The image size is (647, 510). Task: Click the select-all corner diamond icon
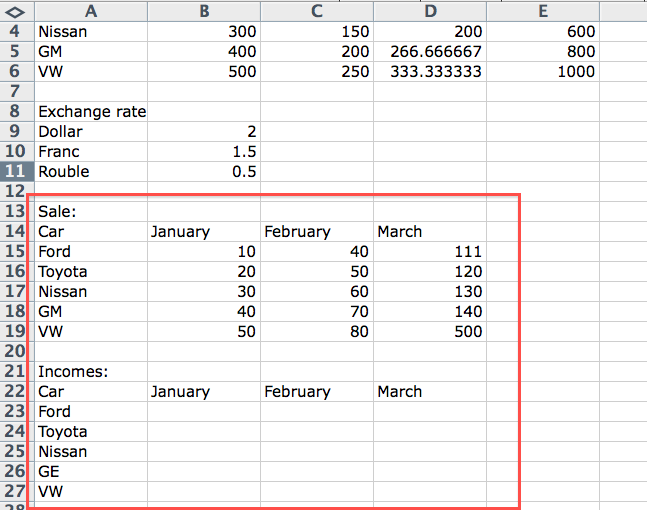(15, 12)
